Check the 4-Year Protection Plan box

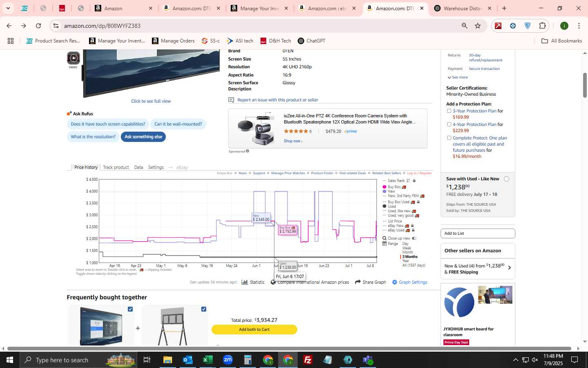pyautogui.click(x=449, y=124)
